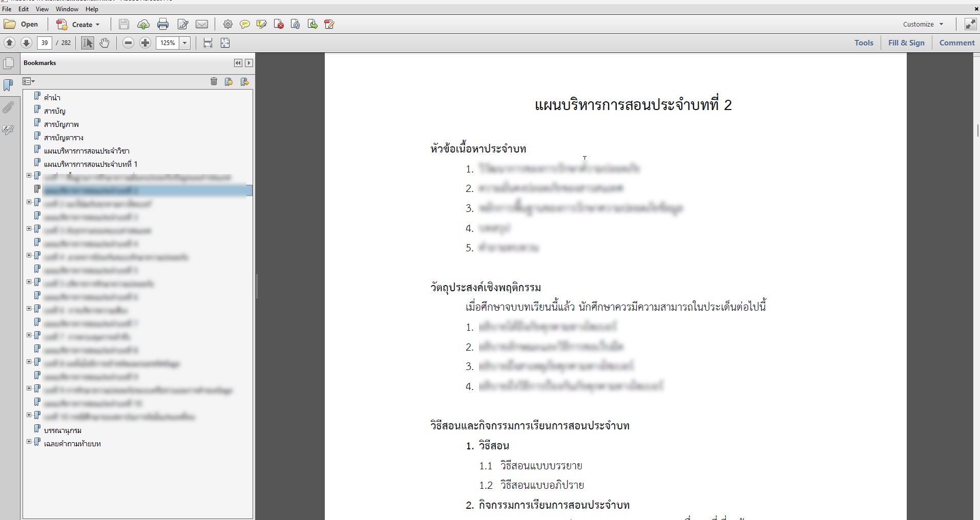The height and width of the screenshot is (520, 980).
Task: Open the Help menu
Action: click(92, 9)
